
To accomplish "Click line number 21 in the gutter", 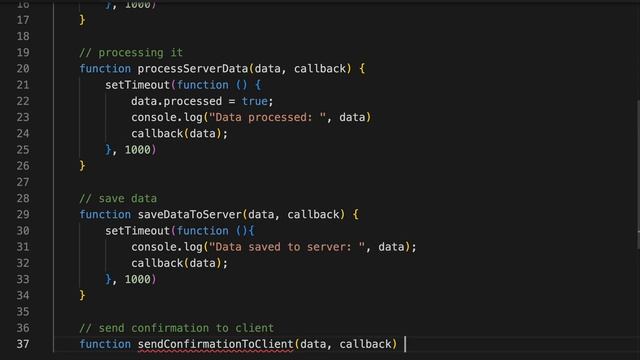I will pyautogui.click(x=23, y=85).
